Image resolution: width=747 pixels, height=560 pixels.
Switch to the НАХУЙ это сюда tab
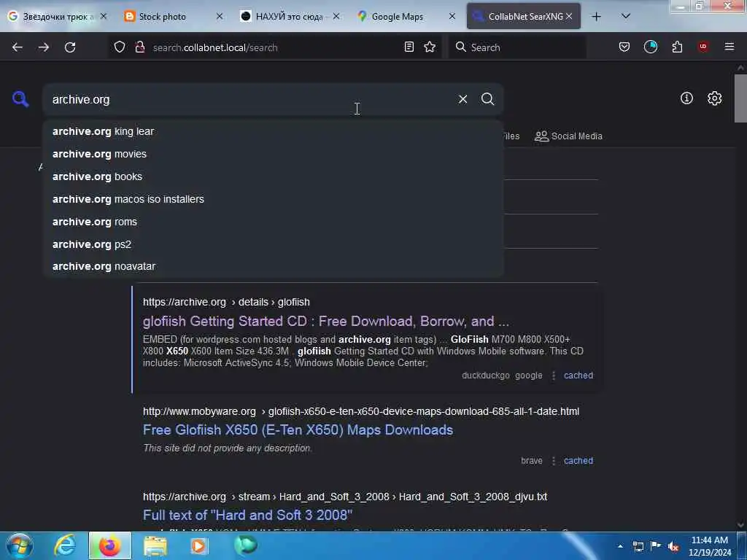pyautogui.click(x=290, y=17)
